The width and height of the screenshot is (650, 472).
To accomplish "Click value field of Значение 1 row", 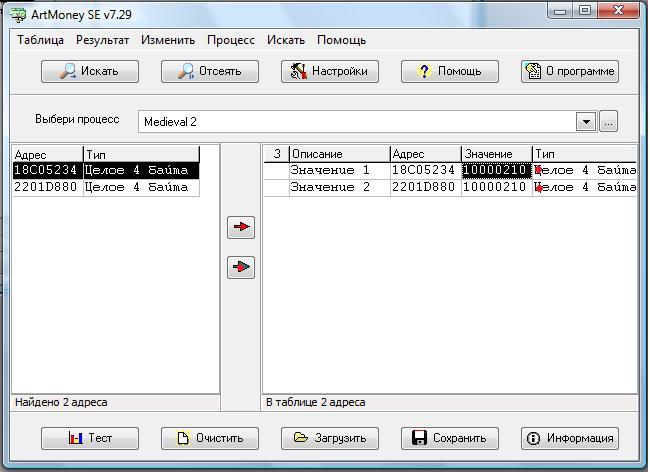I will pos(495,171).
